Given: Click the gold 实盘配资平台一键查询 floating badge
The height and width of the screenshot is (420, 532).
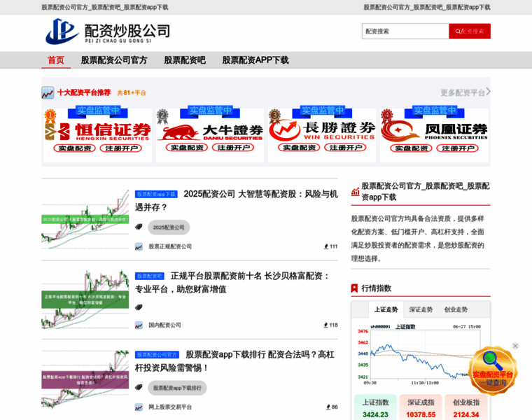Looking at the screenshot, I should pyautogui.click(x=493, y=371).
